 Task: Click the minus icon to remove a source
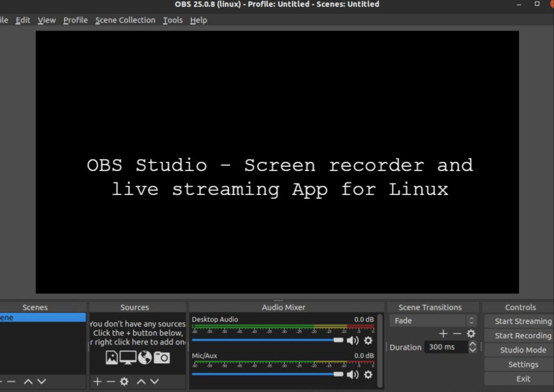tap(111, 382)
